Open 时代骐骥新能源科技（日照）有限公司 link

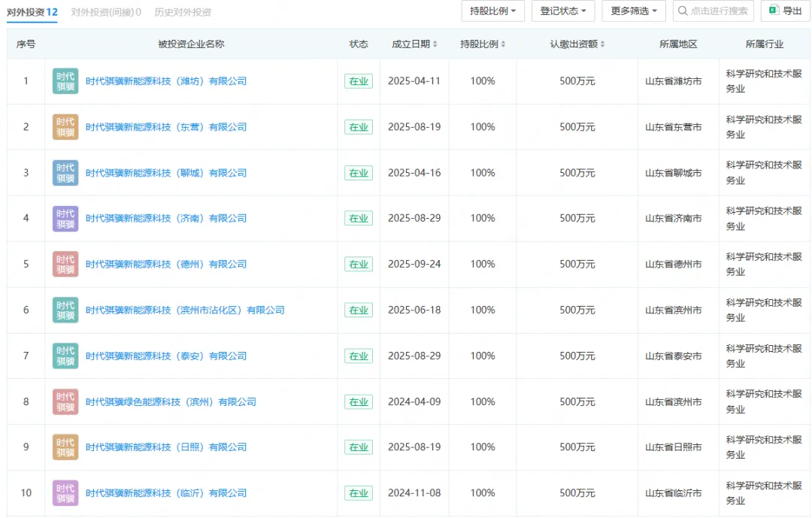[x=166, y=447]
